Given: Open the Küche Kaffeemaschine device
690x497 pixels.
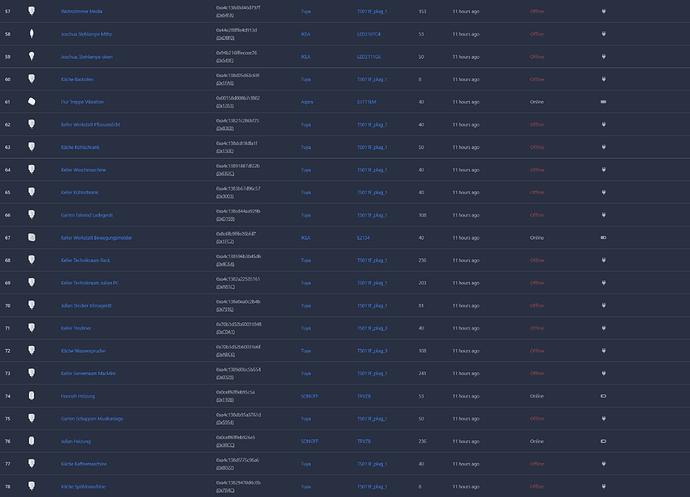Looking at the screenshot, I should point(84,464).
